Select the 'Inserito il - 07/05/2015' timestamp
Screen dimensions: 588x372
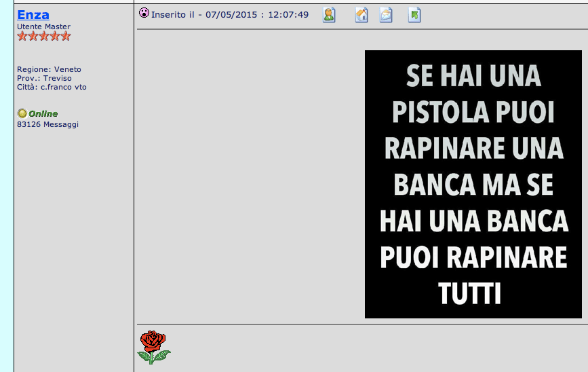tap(230, 15)
